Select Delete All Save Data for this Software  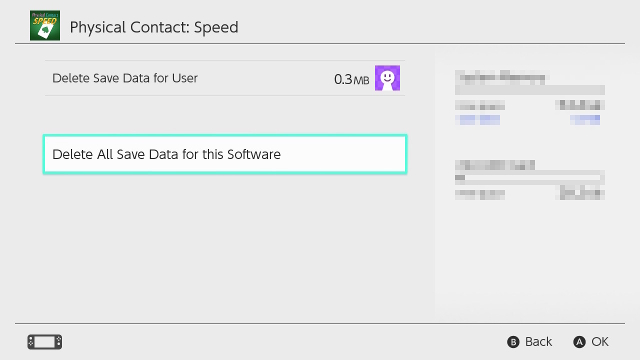coord(225,154)
